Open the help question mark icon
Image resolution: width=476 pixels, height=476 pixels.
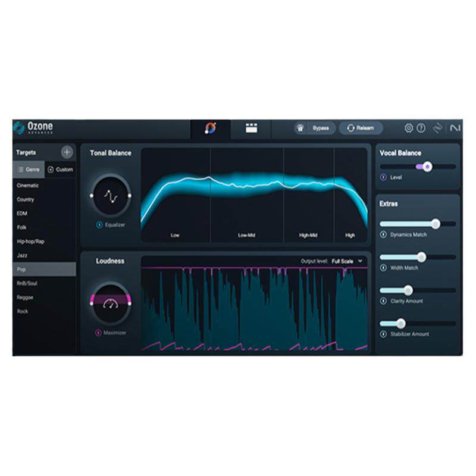pyautogui.click(x=421, y=128)
